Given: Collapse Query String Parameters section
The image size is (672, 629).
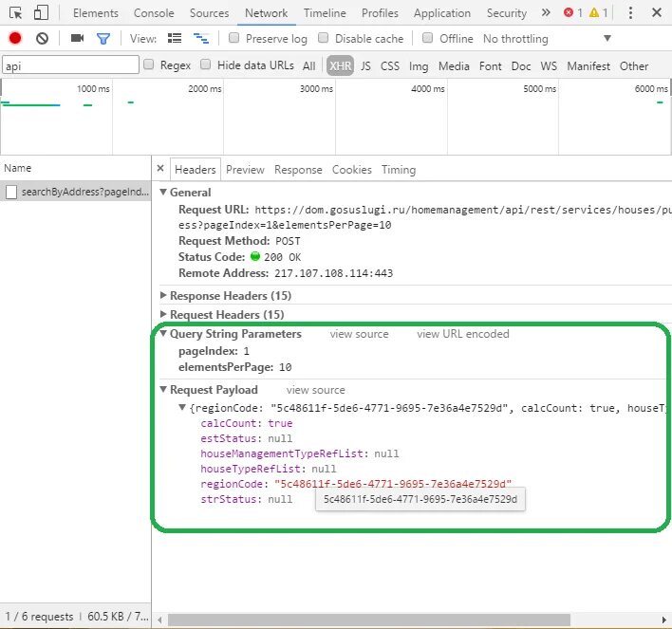Looking at the screenshot, I should click(x=163, y=333).
